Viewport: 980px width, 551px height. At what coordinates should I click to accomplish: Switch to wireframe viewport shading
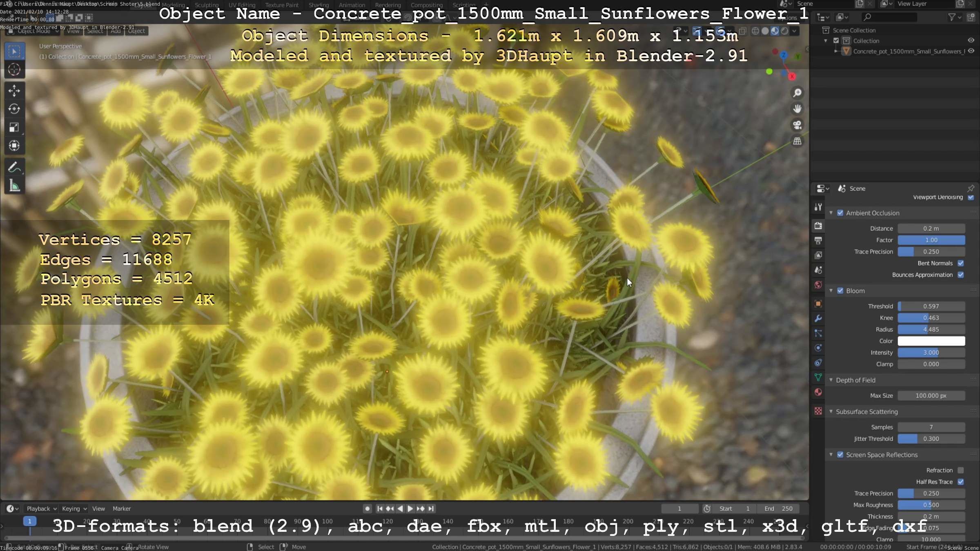pos(755,31)
